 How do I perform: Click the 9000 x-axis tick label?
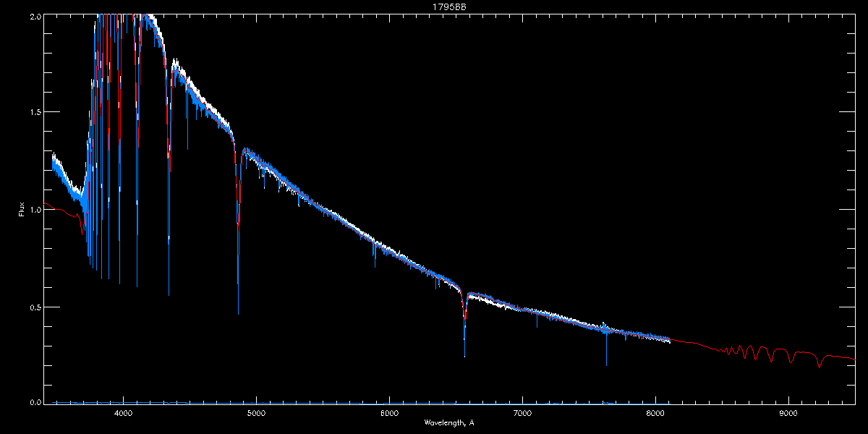[x=788, y=414]
